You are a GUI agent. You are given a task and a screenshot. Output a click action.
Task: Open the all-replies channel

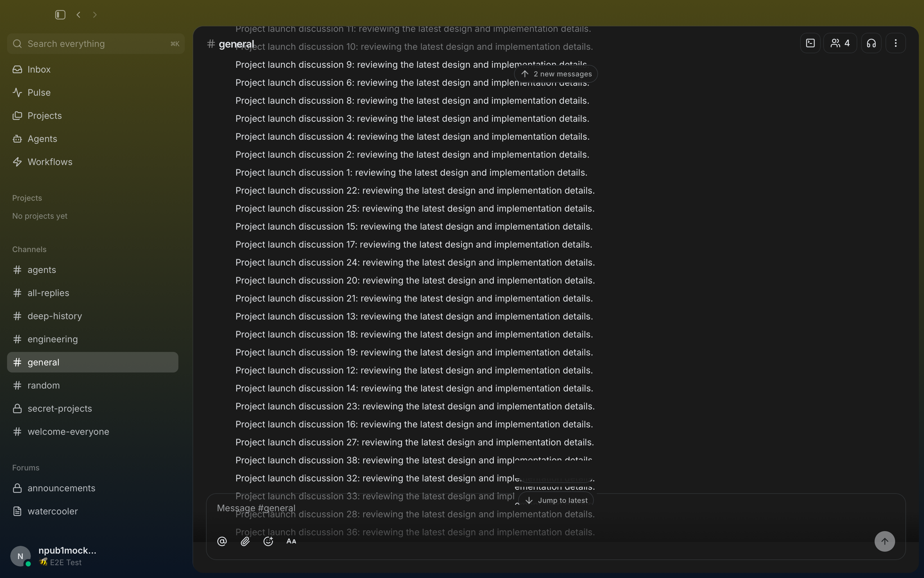92,293
